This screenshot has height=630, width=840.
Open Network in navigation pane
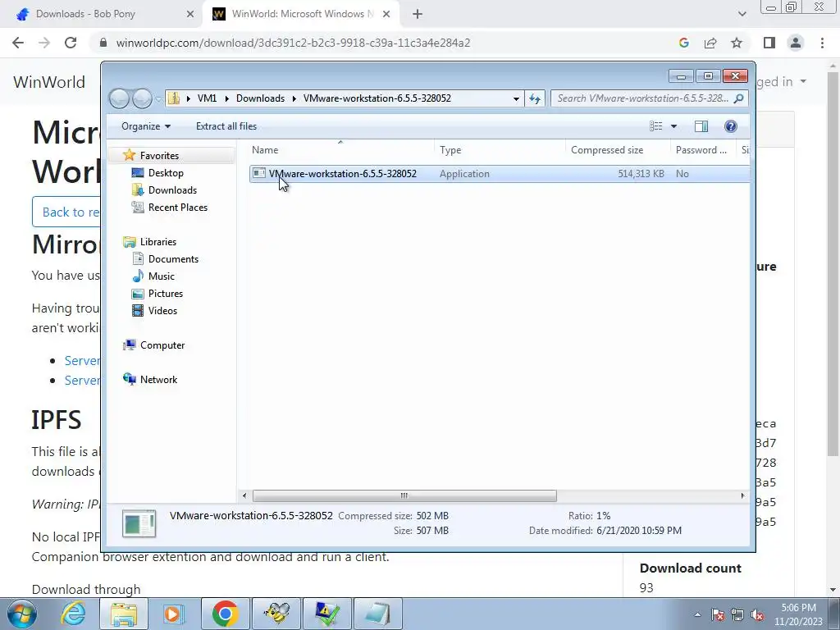158,379
